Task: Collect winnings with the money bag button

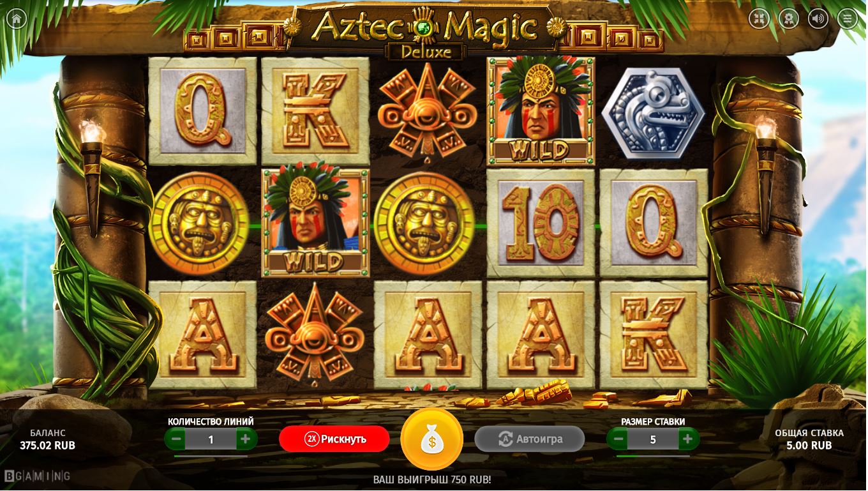Action: [431, 440]
